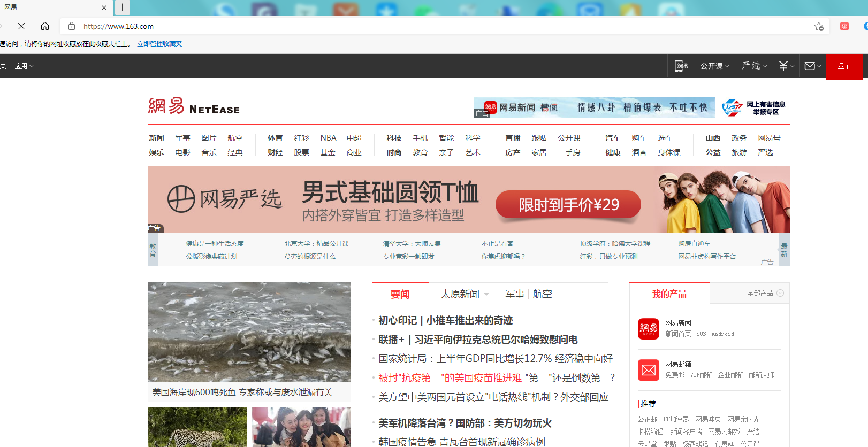Open the 娱乐 section
The image size is (868, 447).
pyautogui.click(x=156, y=152)
